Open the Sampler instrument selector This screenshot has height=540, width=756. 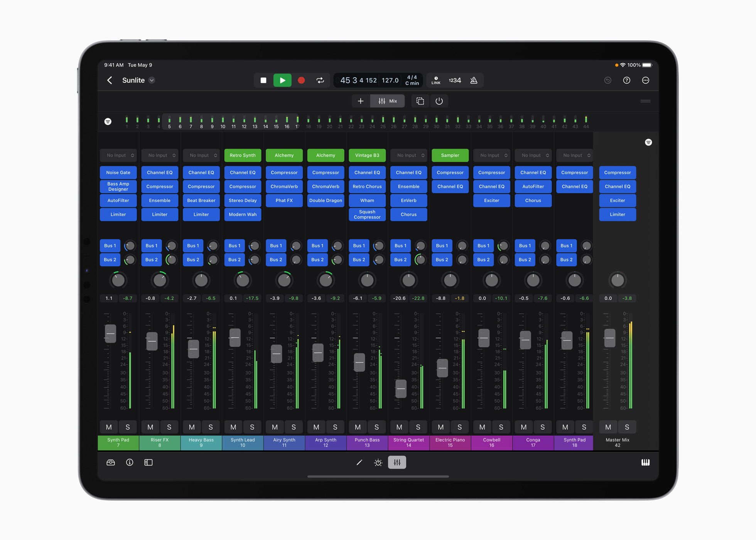point(450,155)
